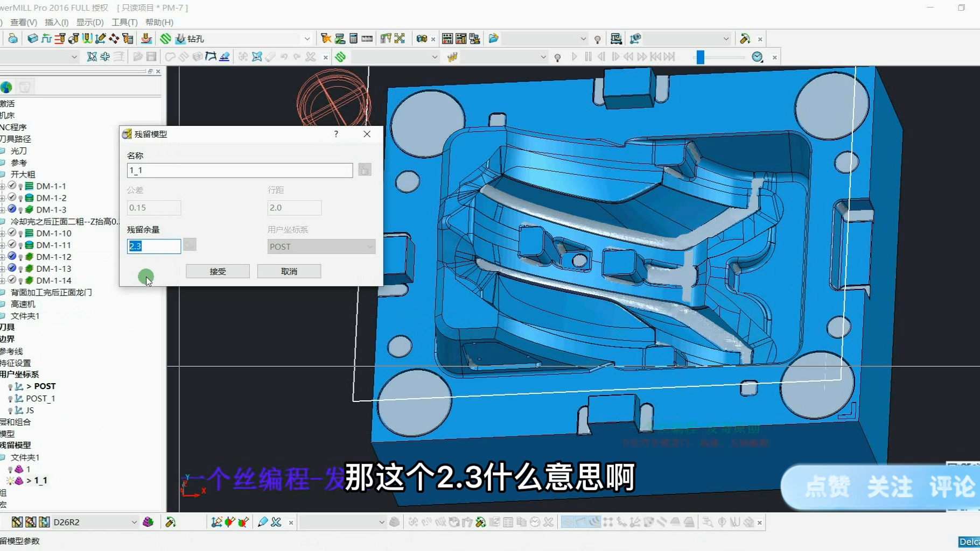The width and height of the screenshot is (980, 551).
Task: Click the stock model icon in bottom toolbar
Action: tap(148, 522)
